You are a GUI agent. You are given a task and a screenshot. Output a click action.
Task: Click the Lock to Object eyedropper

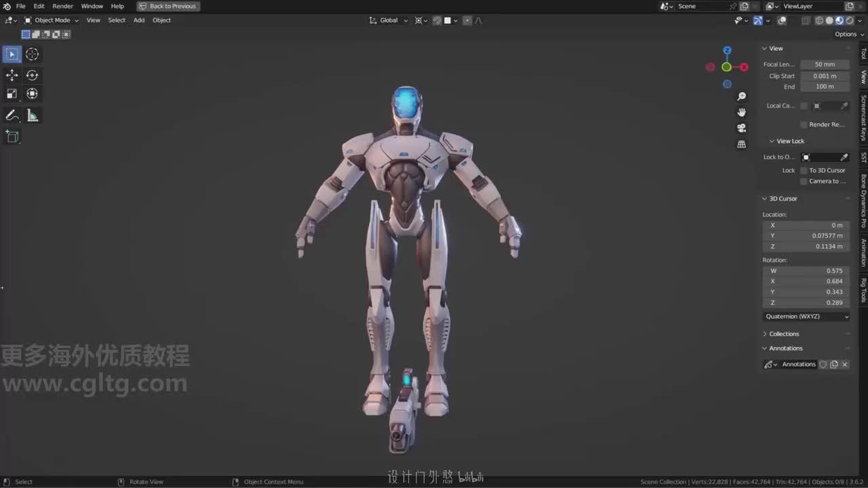pyautogui.click(x=844, y=157)
